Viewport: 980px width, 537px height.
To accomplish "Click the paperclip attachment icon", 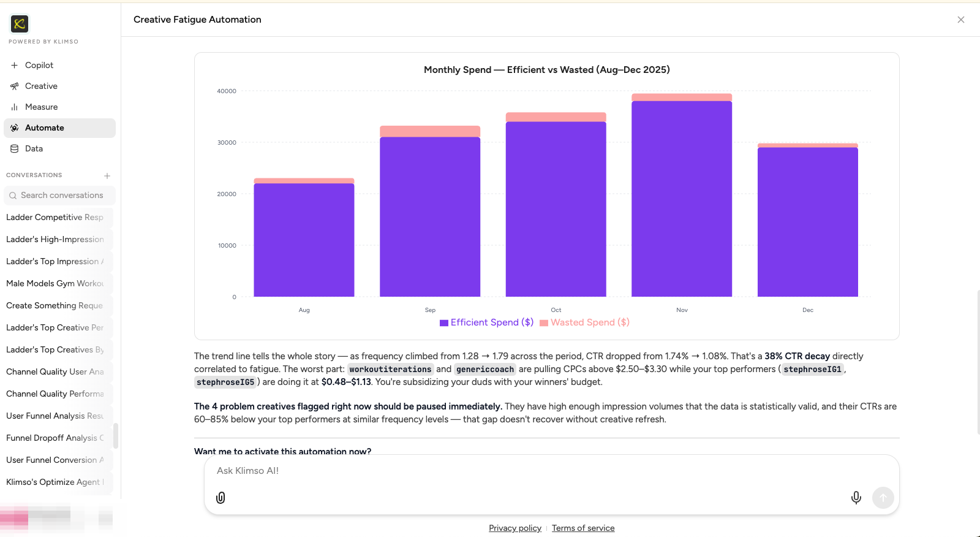I will pos(221,498).
